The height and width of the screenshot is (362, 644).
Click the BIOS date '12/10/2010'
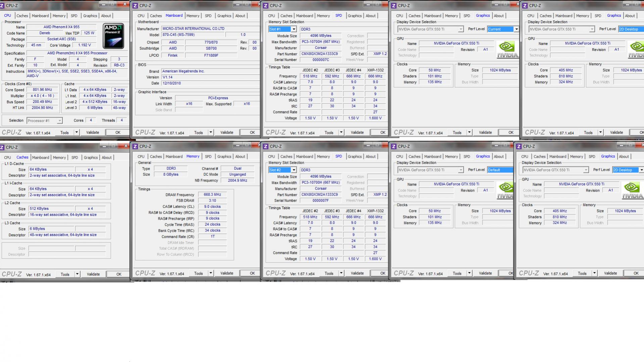pos(210,83)
